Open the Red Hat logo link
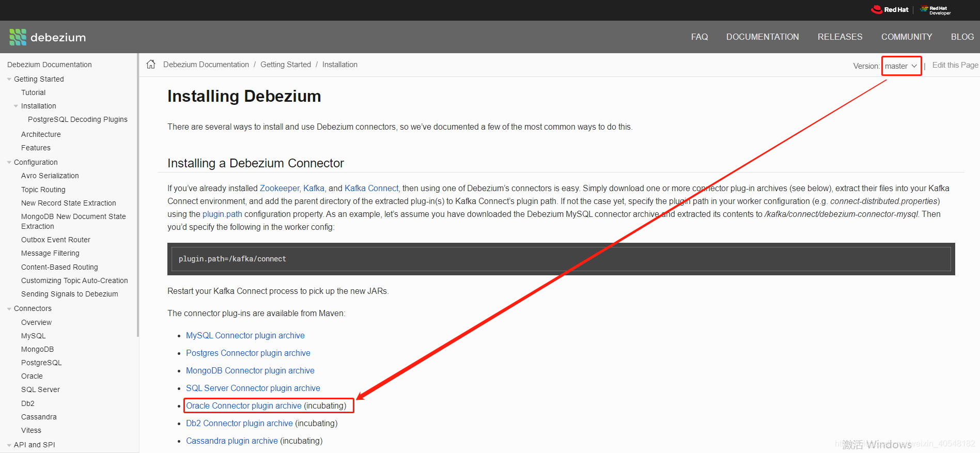This screenshot has height=453, width=980. [x=890, y=9]
